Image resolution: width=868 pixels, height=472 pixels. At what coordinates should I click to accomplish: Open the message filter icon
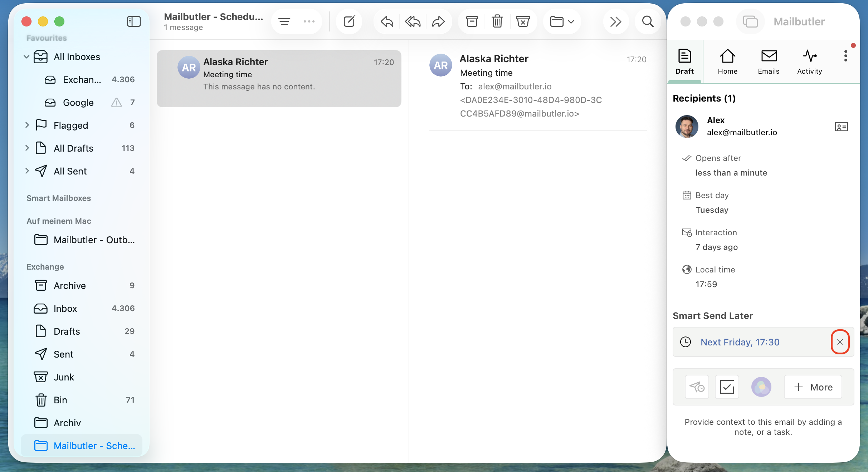(284, 22)
